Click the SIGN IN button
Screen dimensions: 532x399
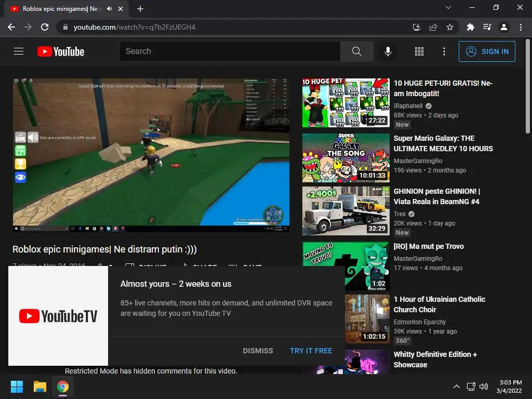487,51
